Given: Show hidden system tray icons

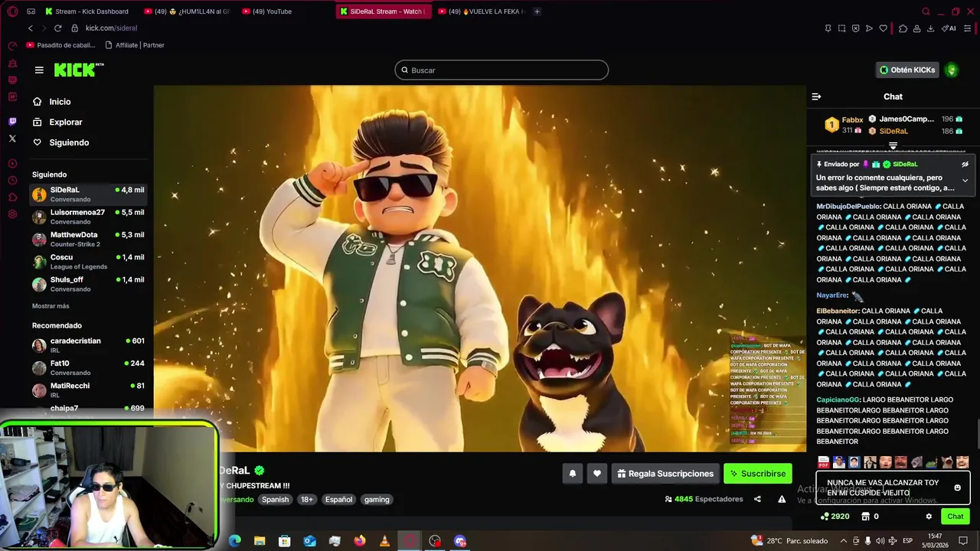Looking at the screenshot, I should [x=844, y=541].
